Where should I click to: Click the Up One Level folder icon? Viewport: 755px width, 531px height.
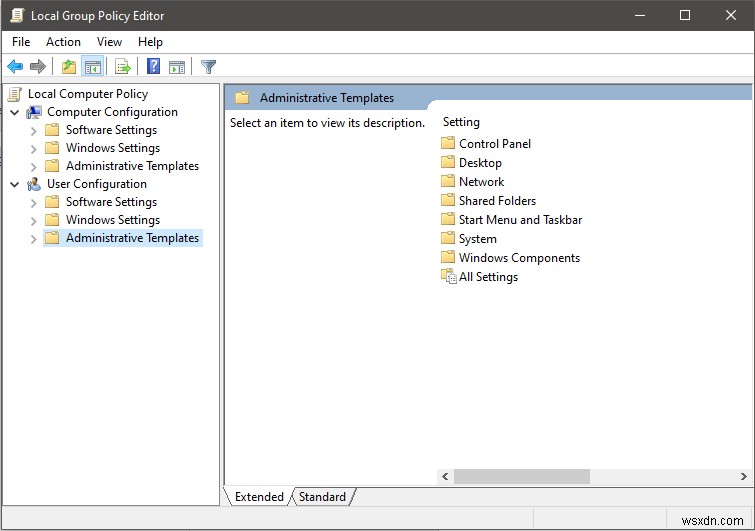(x=69, y=66)
